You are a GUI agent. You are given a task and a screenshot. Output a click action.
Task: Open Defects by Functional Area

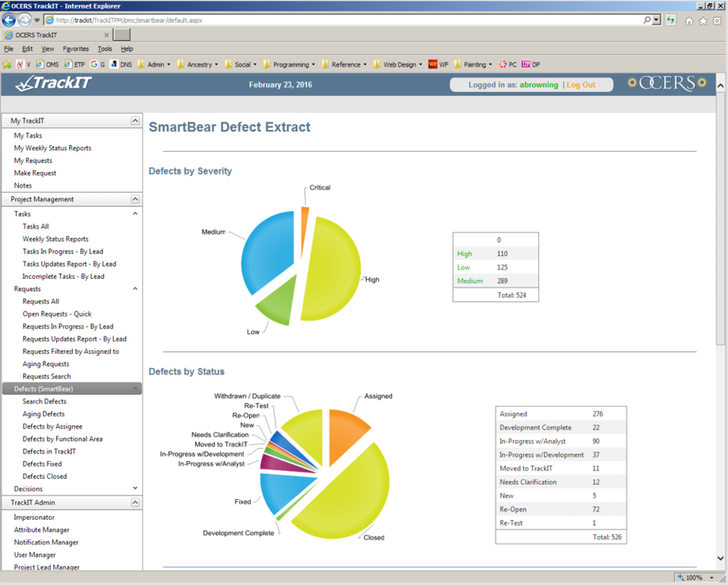[62, 439]
